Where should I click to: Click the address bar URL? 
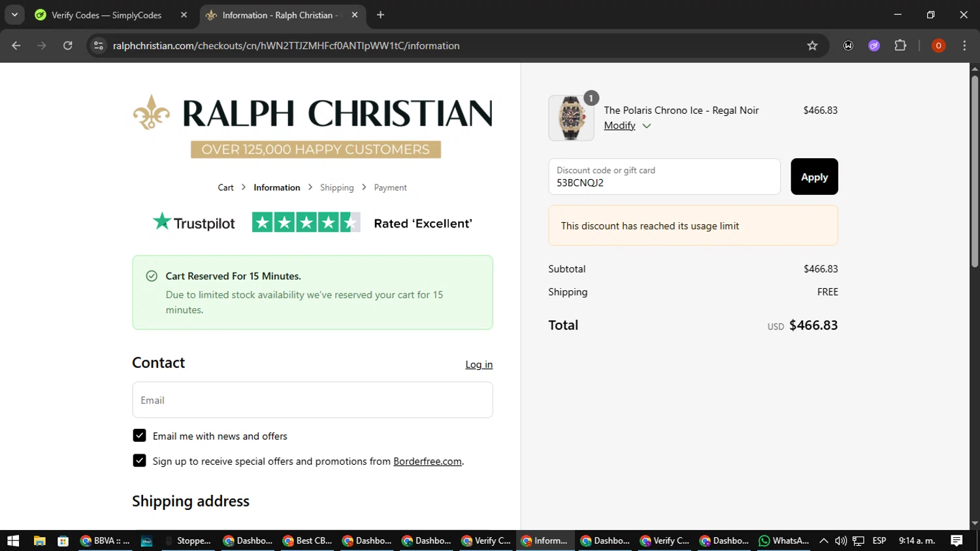click(286, 46)
